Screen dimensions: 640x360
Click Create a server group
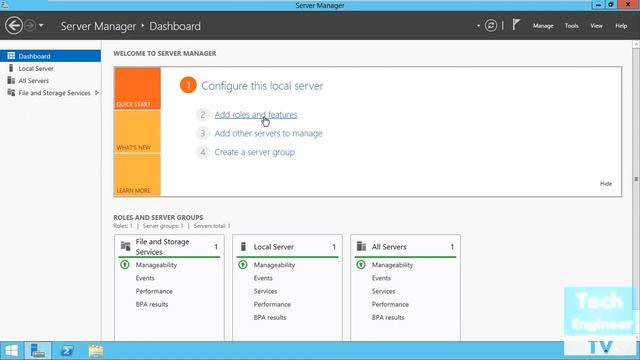tap(255, 152)
